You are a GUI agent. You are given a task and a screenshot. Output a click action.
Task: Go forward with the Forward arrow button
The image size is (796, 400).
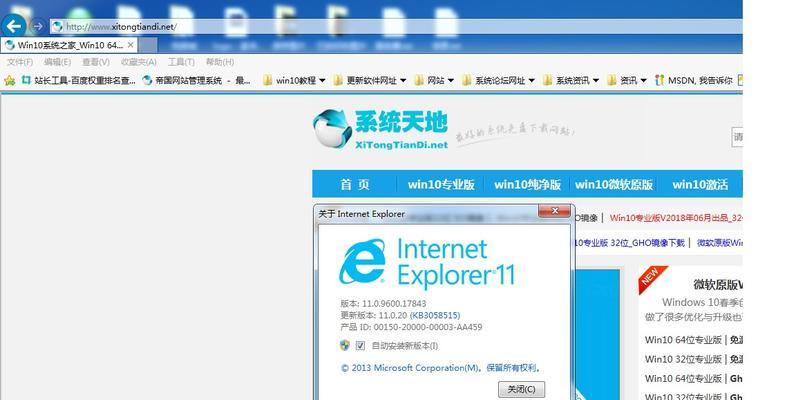(x=38, y=26)
